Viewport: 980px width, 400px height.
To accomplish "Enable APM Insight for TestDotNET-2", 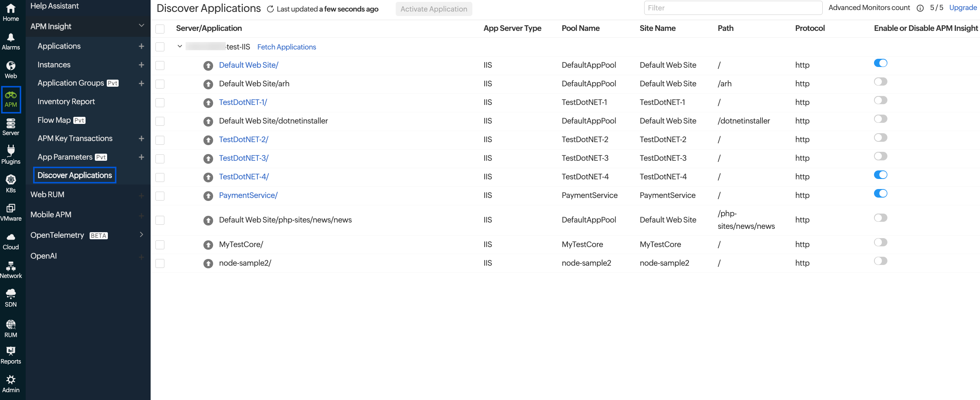I will [881, 137].
